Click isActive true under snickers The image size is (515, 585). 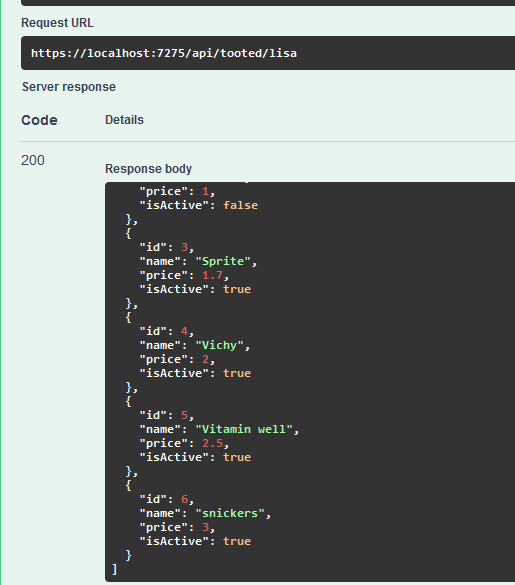click(x=195, y=541)
